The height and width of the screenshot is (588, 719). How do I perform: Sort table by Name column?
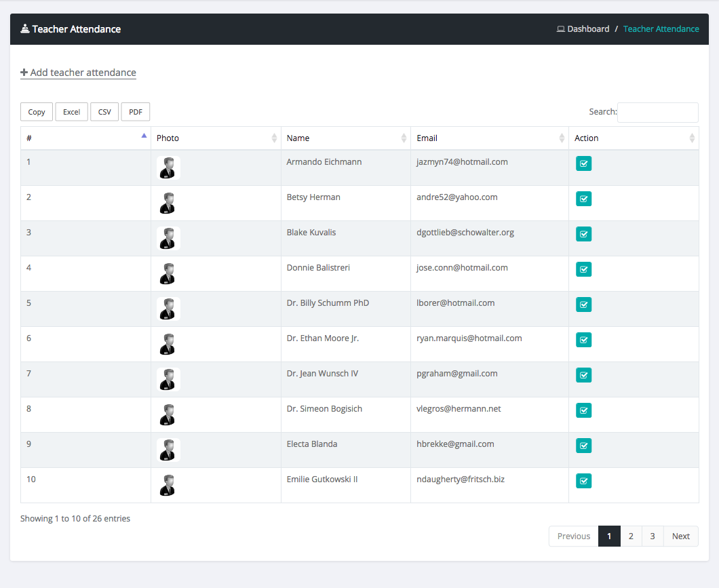345,138
